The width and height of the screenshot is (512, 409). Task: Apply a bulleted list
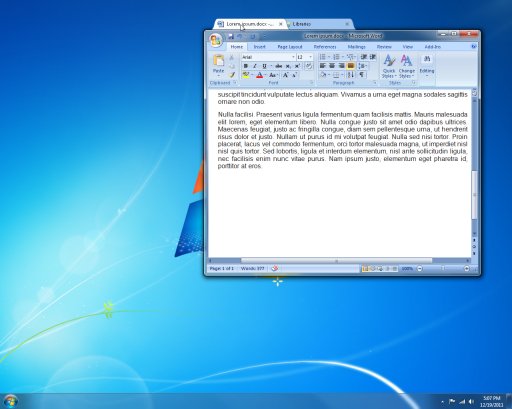[x=322, y=57]
